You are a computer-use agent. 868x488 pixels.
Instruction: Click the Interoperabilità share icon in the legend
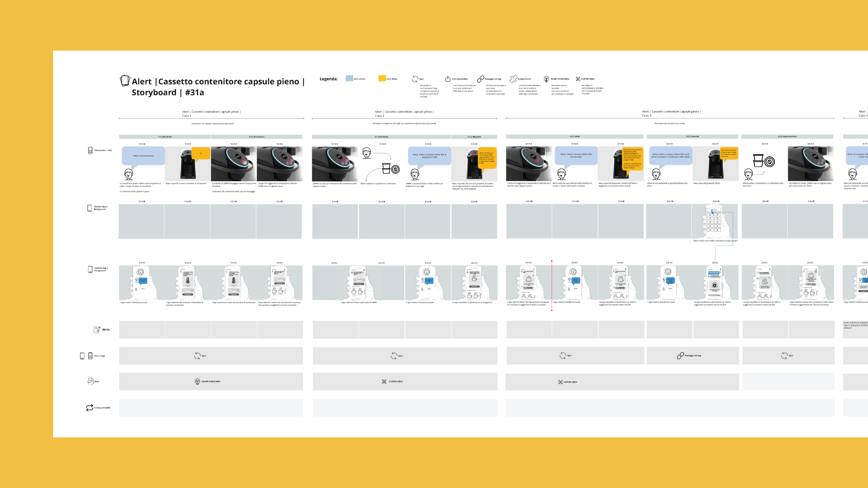click(x=448, y=79)
